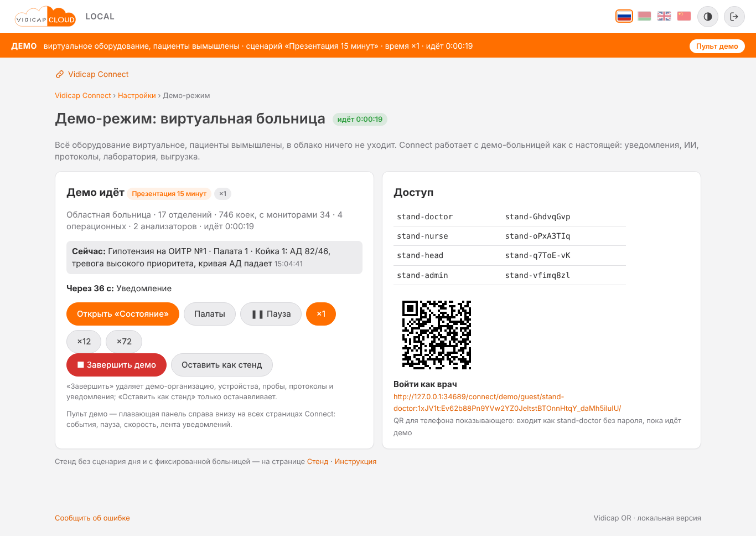Select stand-nurse login text
This screenshot has width=756, height=536.
[422, 236]
